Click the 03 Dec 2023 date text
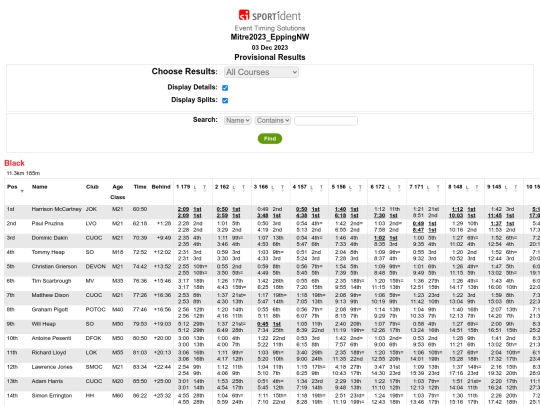Screen dimensions: 540x405 coord(270,48)
